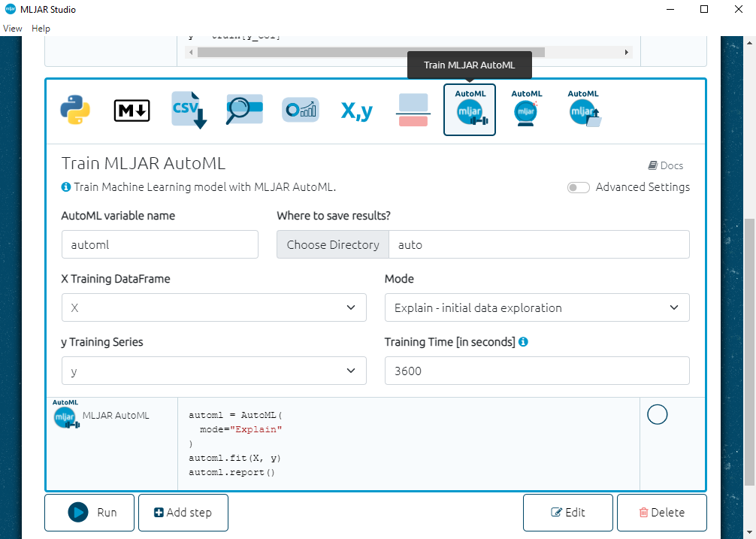The width and height of the screenshot is (756, 539).
Task: Select the Python code step icon
Action: tap(75, 110)
